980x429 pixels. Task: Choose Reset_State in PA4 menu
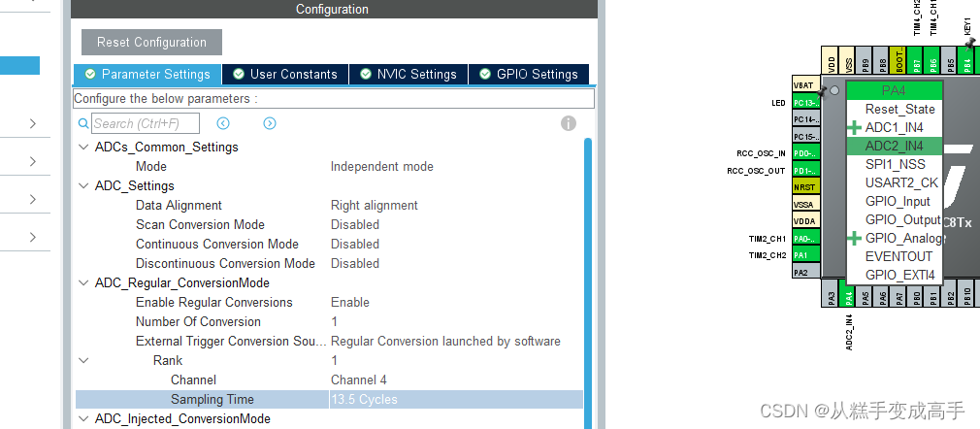tap(894, 110)
